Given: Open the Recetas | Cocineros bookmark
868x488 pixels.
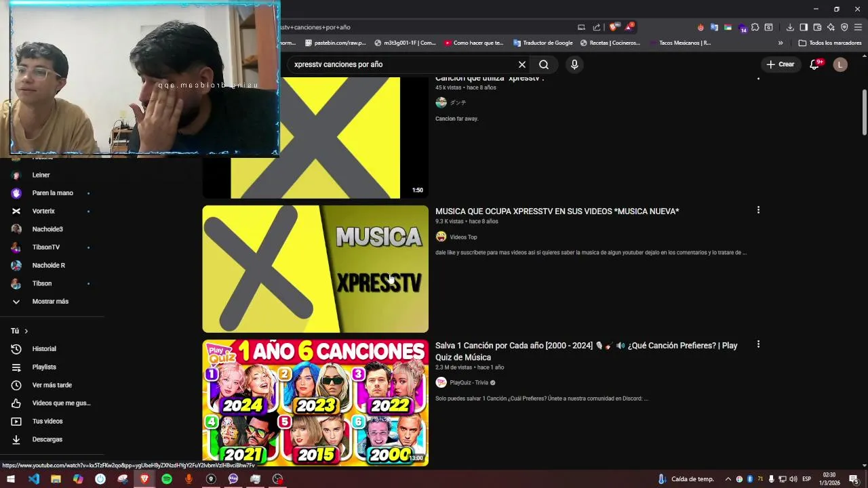Looking at the screenshot, I should (x=610, y=43).
